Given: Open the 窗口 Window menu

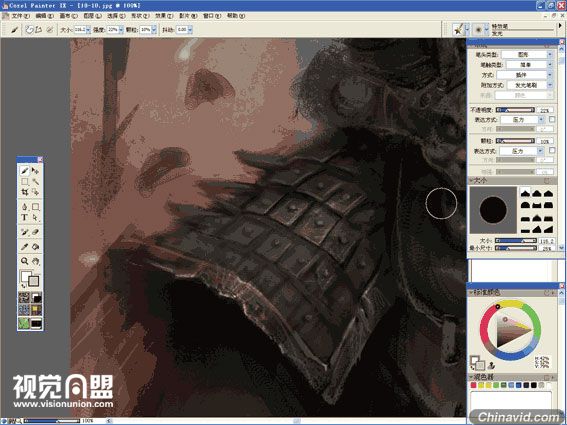Looking at the screenshot, I should pyautogui.click(x=212, y=16).
